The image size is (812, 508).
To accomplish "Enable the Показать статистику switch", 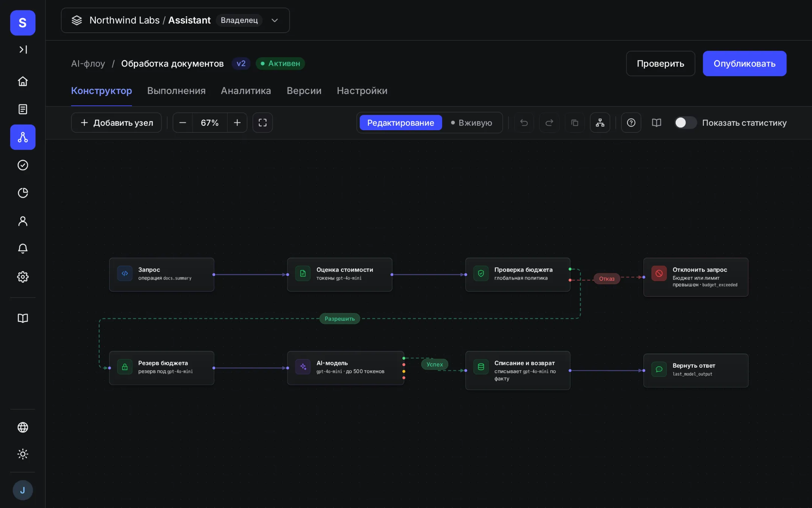I will point(685,123).
